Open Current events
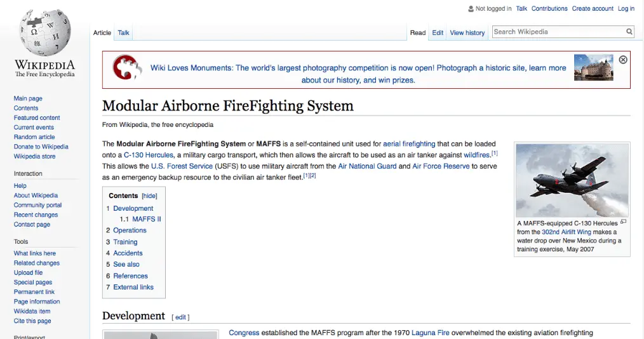The height and width of the screenshot is (339, 644). 34,127
